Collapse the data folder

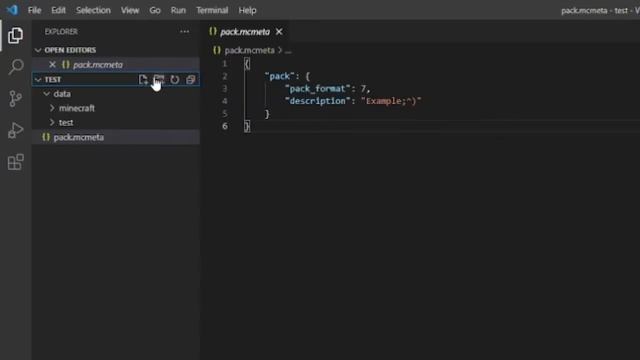[x=47, y=94]
